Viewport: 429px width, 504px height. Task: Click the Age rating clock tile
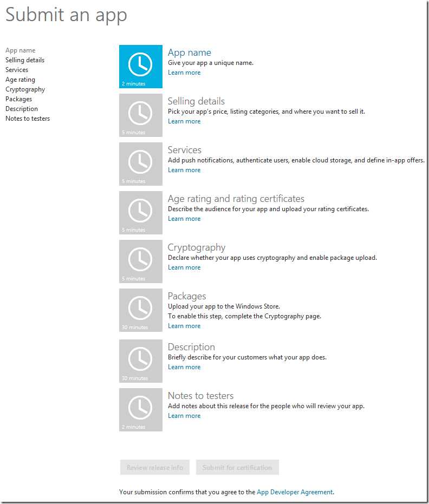click(x=140, y=213)
